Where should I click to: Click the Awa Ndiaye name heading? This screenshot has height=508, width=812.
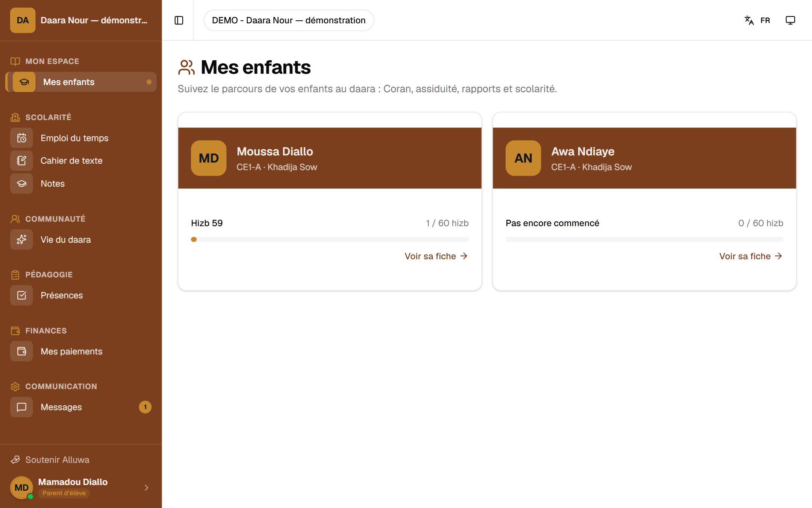point(583,152)
